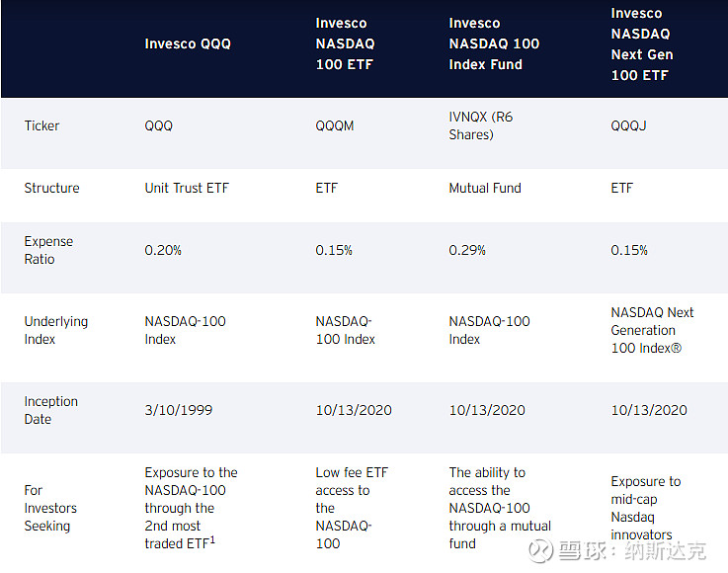This screenshot has width=728, height=573.
Task: Click the Invesco QQQ column header
Action: click(x=188, y=44)
